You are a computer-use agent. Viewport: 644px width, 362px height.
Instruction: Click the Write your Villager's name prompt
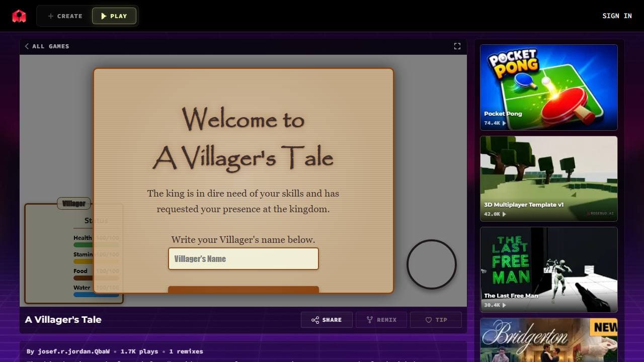(x=243, y=240)
